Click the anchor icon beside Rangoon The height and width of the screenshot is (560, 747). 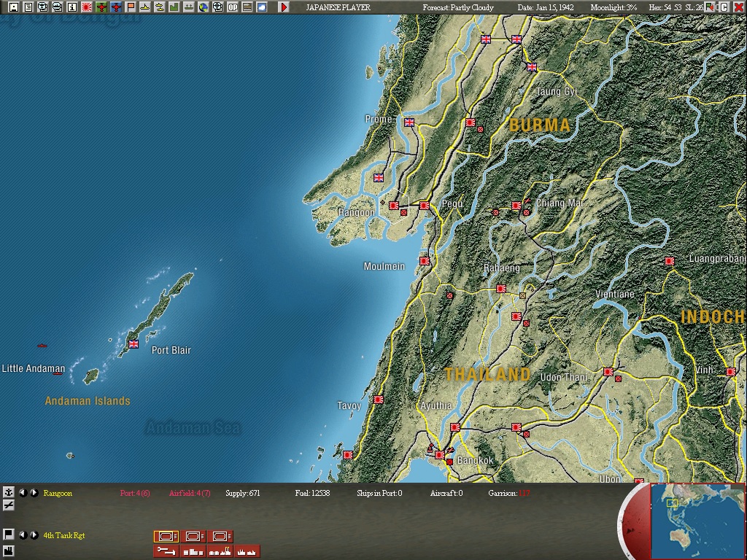(8, 492)
